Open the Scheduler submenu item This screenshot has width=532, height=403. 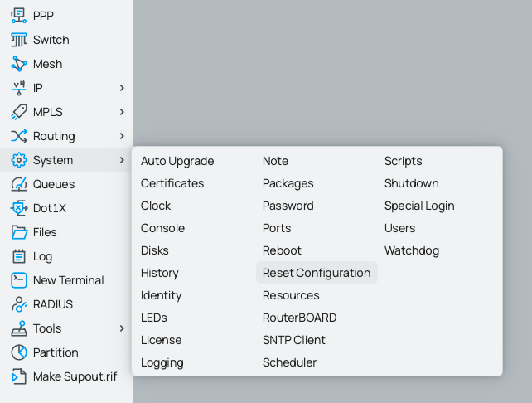(x=289, y=362)
